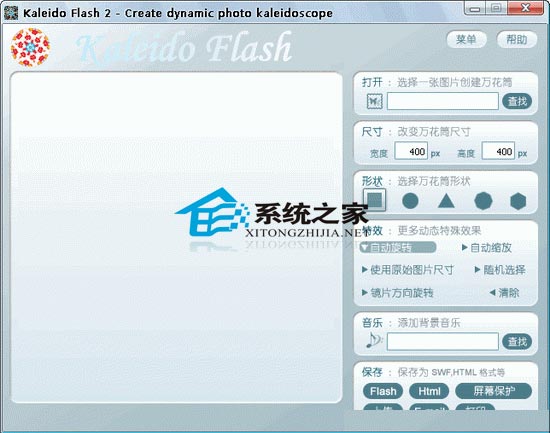
Task: Open the 帮助 help menu
Action: click(517, 40)
